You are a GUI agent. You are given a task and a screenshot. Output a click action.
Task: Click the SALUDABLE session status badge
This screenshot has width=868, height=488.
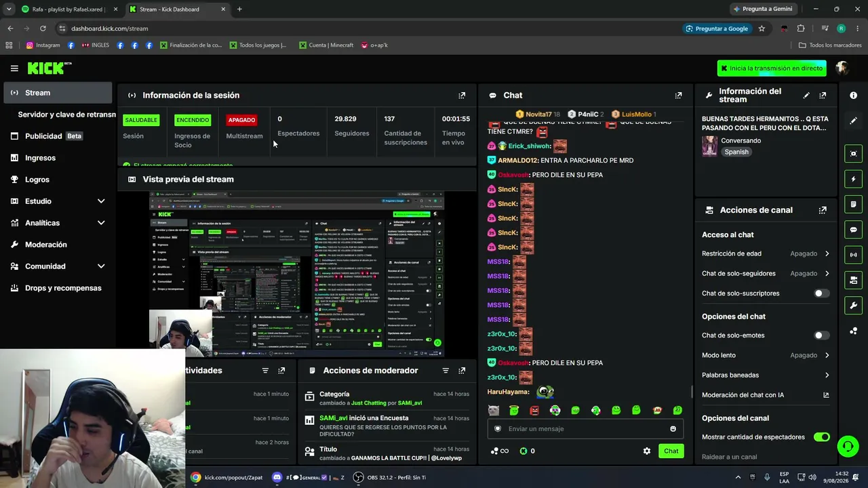tap(141, 120)
